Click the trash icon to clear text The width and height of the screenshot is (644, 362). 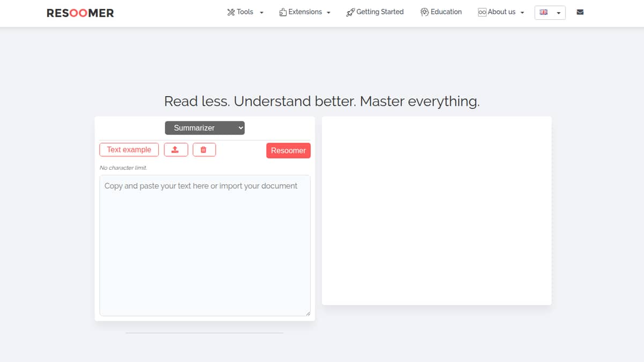pyautogui.click(x=204, y=150)
